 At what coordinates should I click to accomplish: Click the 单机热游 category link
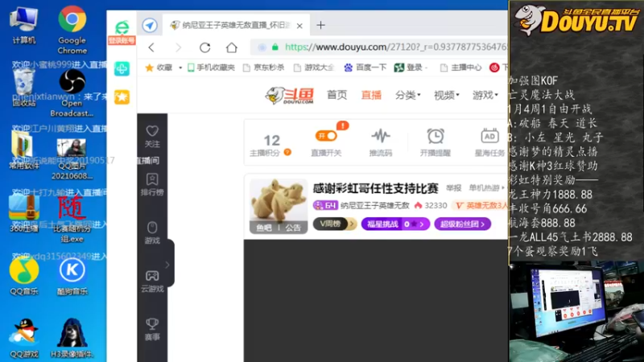pyautogui.click(x=486, y=188)
